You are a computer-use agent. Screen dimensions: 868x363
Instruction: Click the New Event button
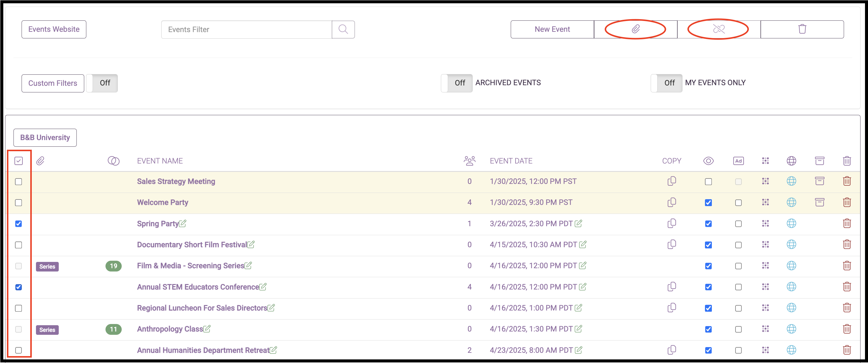click(552, 29)
